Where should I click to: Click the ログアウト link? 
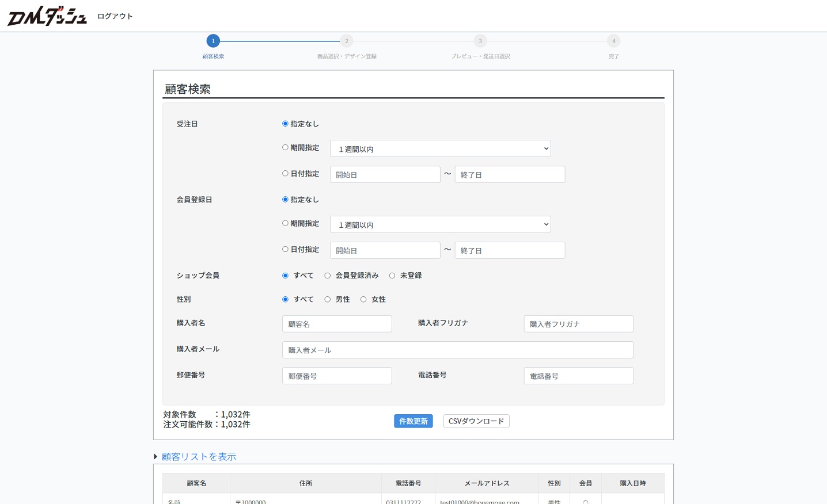(115, 16)
